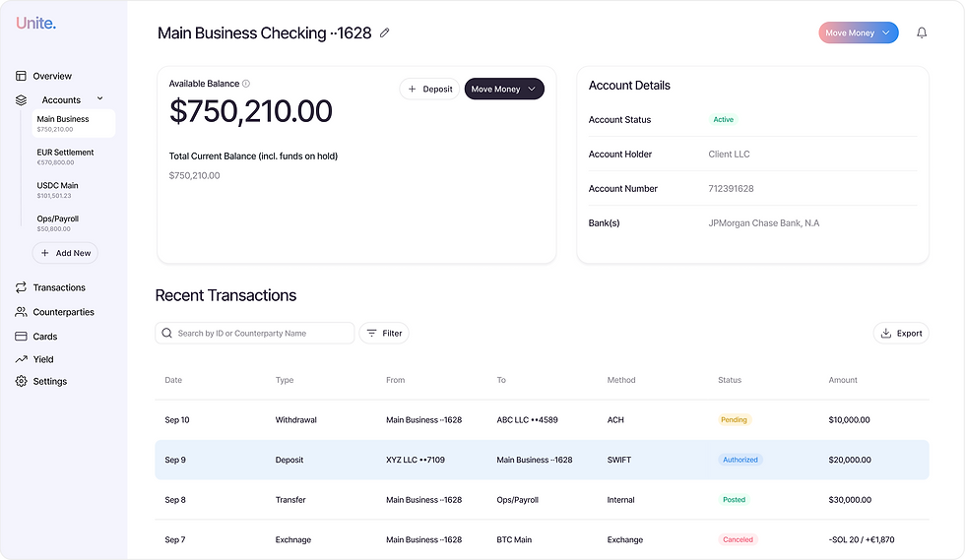
Task: Open Settings menu item
Action: (x=50, y=382)
